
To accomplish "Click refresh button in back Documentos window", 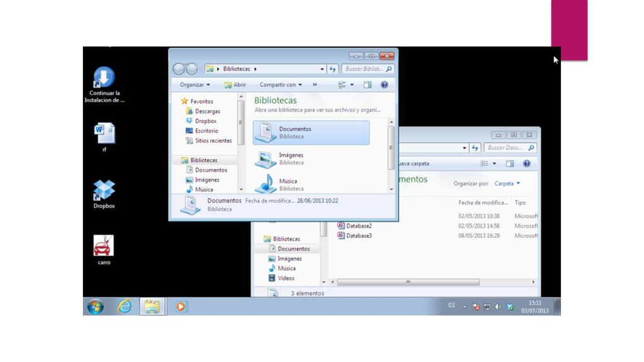I will click(x=475, y=148).
